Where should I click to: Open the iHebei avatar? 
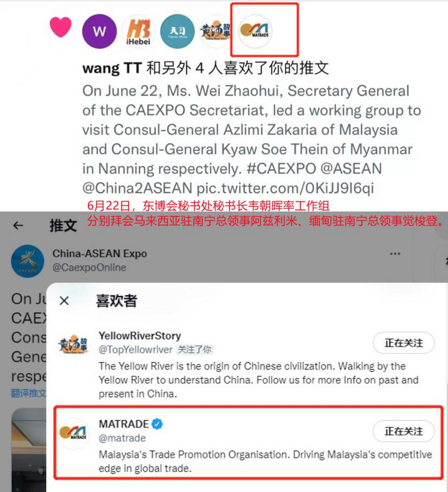138,31
